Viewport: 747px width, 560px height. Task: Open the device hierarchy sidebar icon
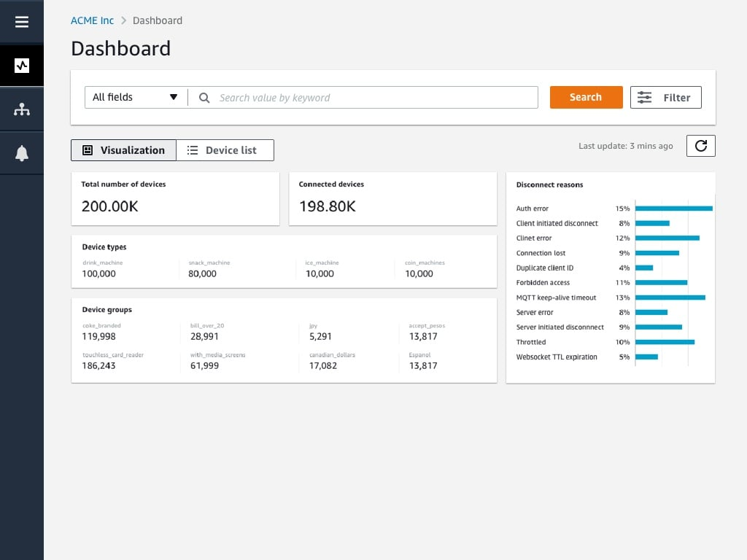coord(21,109)
